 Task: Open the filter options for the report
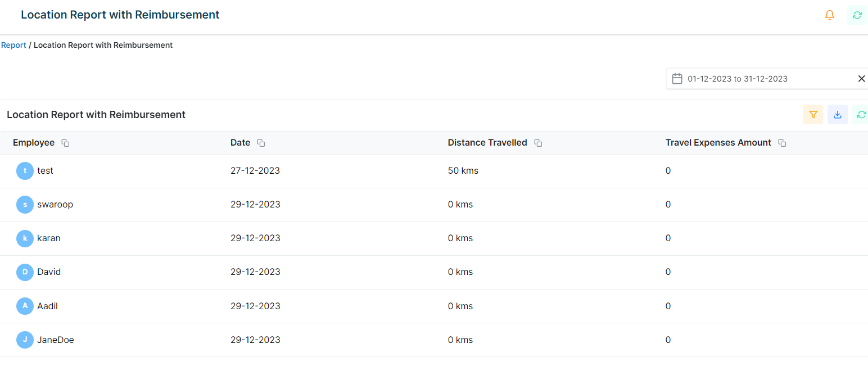click(x=813, y=115)
